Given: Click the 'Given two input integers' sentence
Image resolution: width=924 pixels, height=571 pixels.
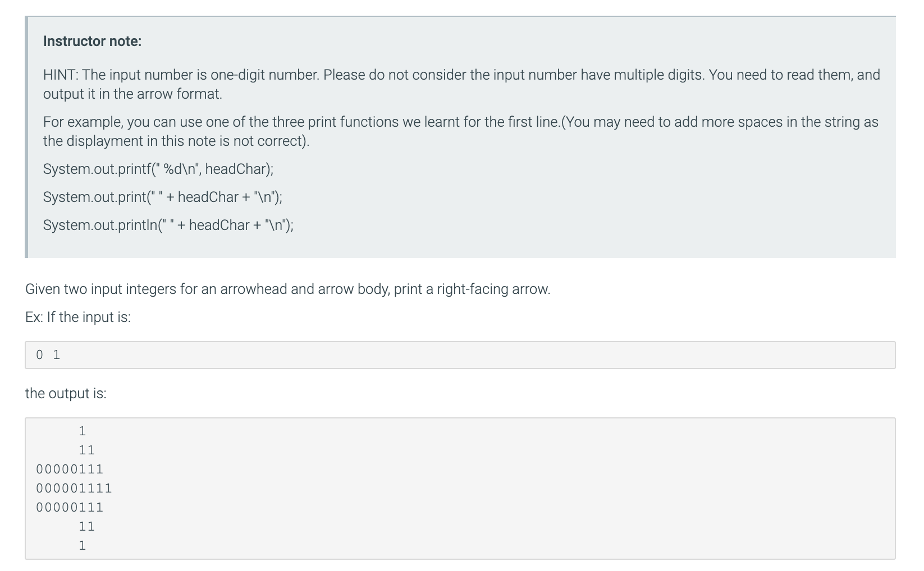Looking at the screenshot, I should (x=288, y=289).
